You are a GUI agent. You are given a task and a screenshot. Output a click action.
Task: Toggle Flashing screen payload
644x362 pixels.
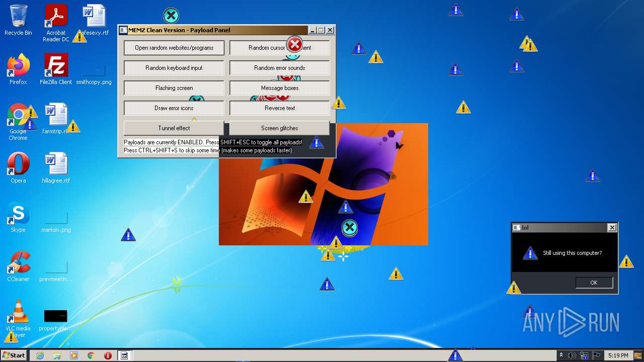[x=174, y=88]
